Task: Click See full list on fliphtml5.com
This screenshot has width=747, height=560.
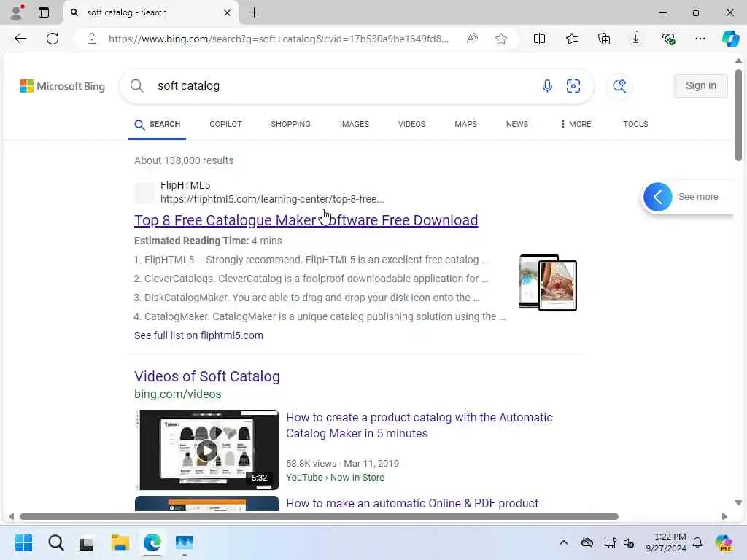Action: click(x=198, y=335)
